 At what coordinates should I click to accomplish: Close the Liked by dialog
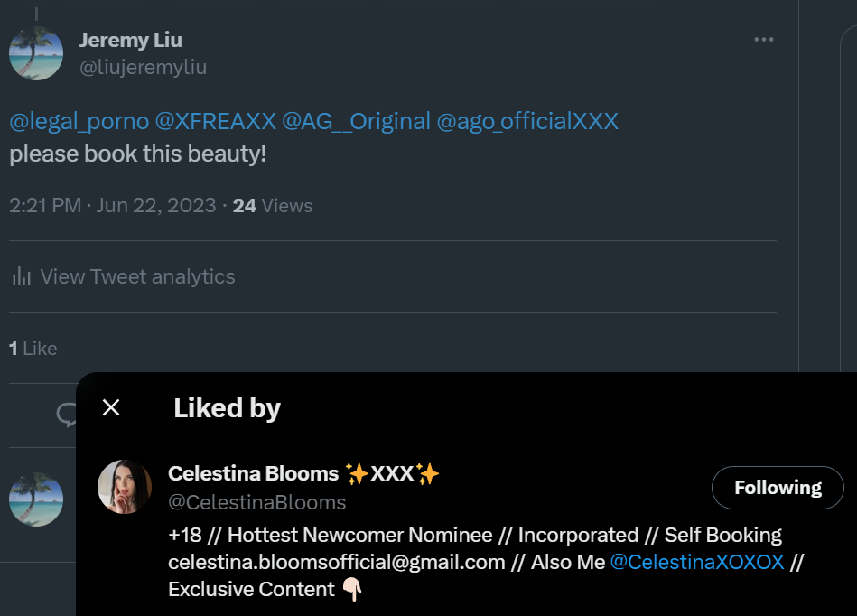(x=111, y=408)
